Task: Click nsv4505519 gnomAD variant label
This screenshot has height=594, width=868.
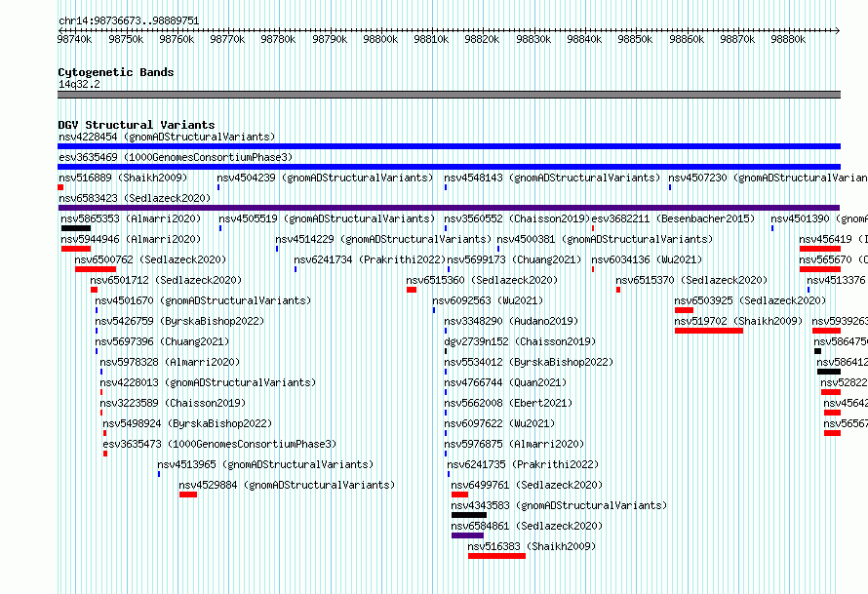Action: 327,218
